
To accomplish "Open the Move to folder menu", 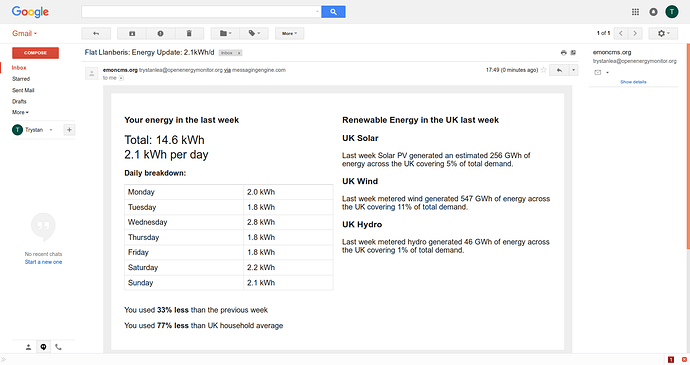I will 225,33.
